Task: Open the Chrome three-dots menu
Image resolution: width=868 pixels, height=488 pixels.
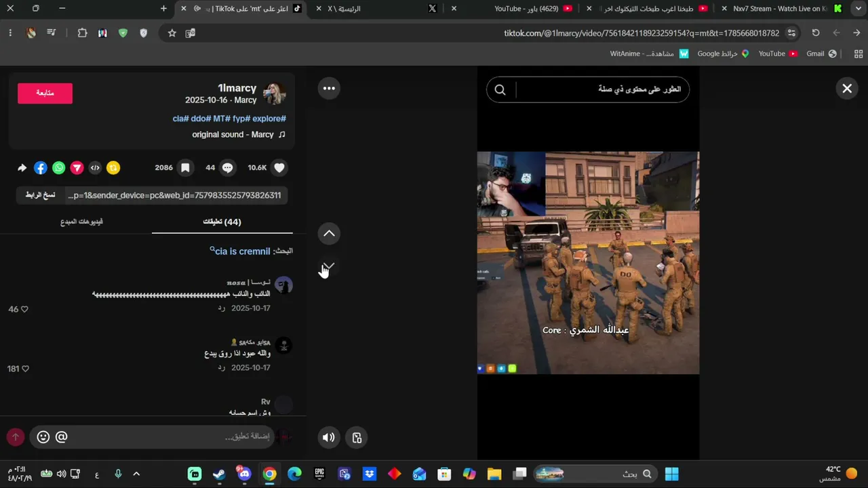Action: (10, 33)
